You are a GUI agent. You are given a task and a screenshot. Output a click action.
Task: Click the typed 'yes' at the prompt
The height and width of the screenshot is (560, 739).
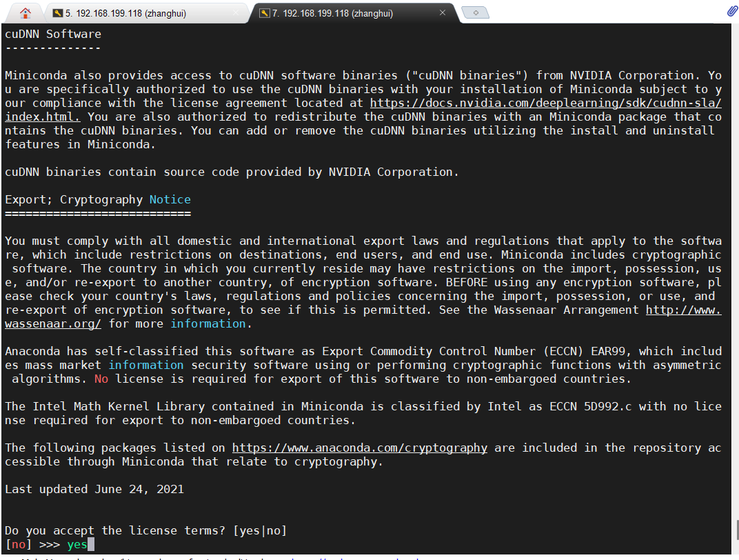click(x=77, y=545)
